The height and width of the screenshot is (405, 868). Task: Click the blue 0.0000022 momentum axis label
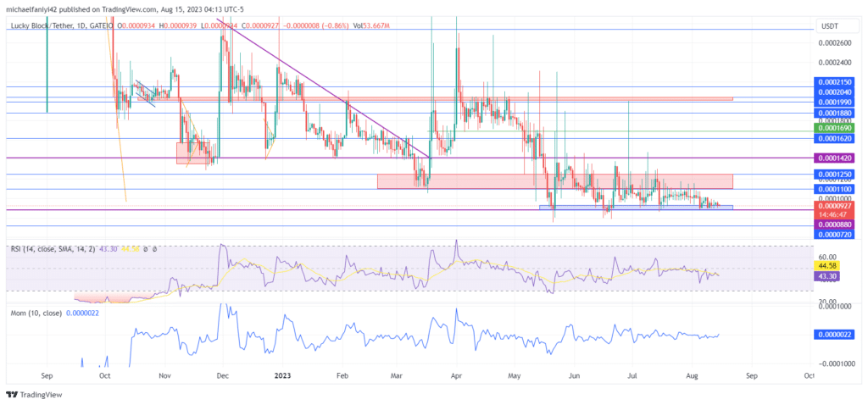835,334
